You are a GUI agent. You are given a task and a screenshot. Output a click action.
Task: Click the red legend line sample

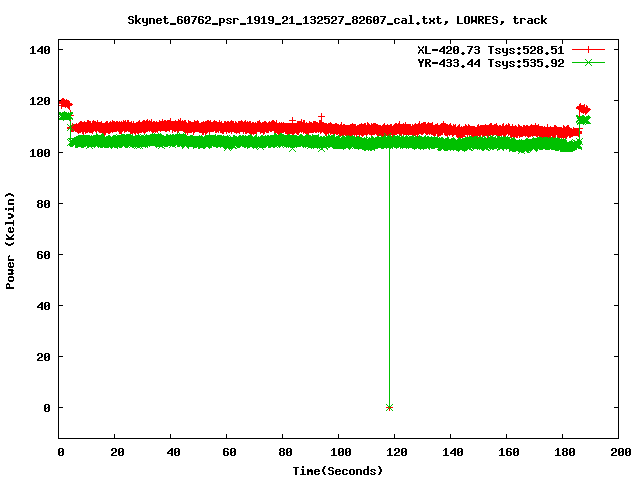(x=588, y=49)
